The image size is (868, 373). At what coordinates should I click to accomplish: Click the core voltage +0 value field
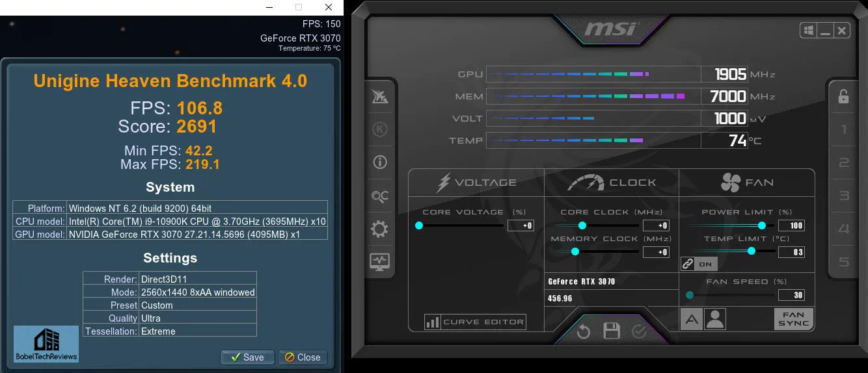tap(521, 225)
